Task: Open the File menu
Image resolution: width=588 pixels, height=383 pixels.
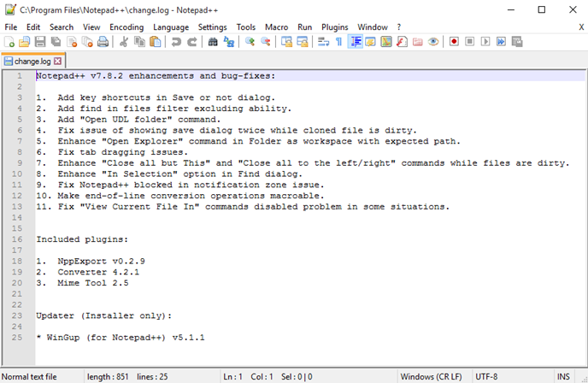Action: tap(11, 27)
